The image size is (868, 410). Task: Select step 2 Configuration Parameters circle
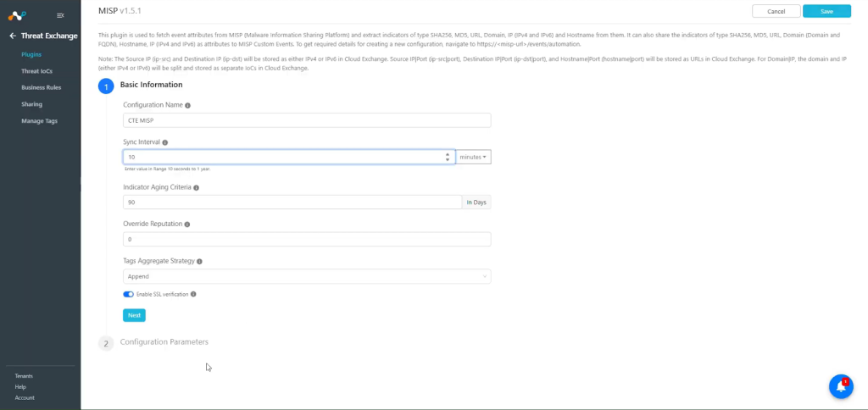[x=106, y=344]
